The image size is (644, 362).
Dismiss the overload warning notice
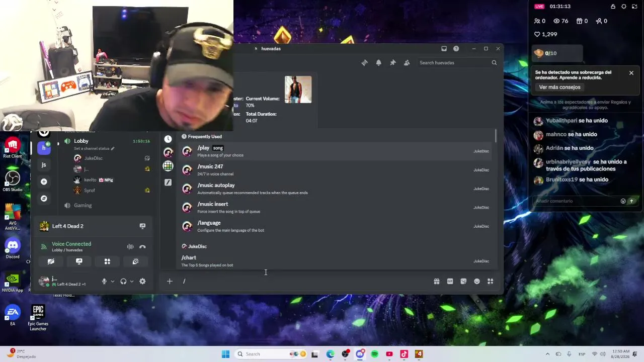tap(631, 73)
